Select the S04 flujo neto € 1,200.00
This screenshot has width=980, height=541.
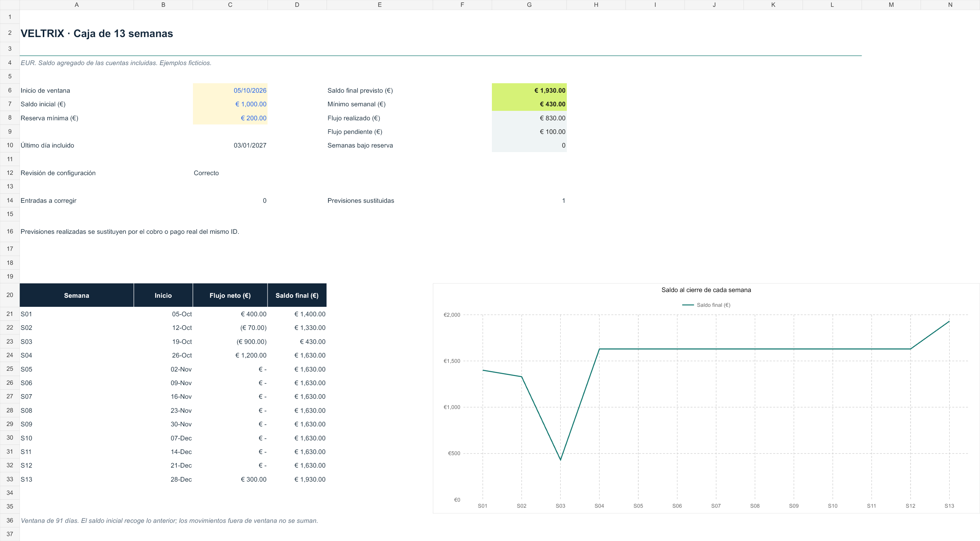click(230, 355)
